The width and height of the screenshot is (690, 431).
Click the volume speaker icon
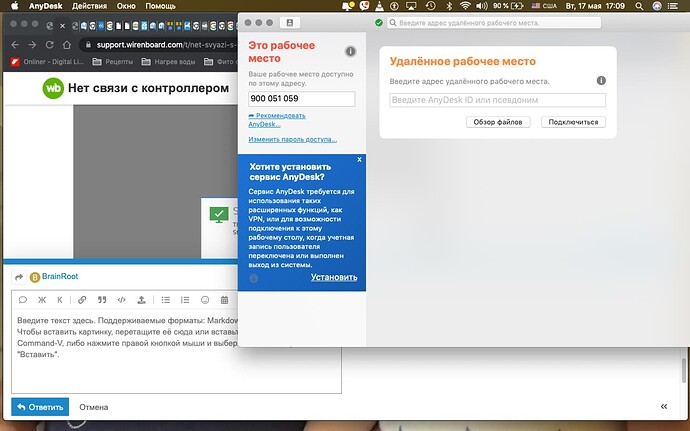tap(482, 6)
